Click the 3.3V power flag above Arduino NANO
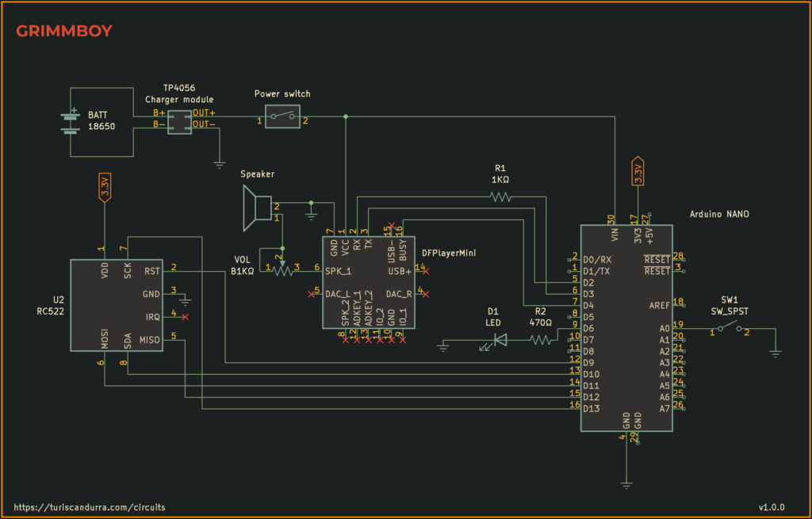This screenshot has width=812, height=519. (638, 170)
